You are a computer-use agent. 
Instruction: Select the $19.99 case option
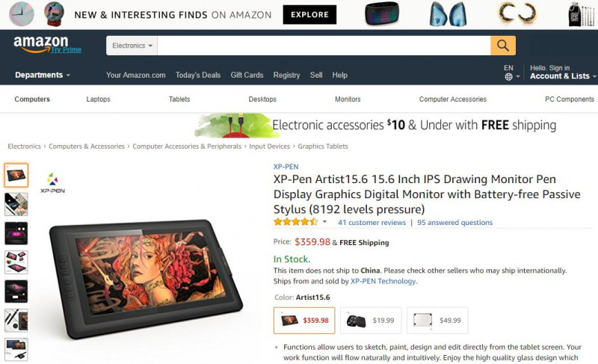(371, 321)
